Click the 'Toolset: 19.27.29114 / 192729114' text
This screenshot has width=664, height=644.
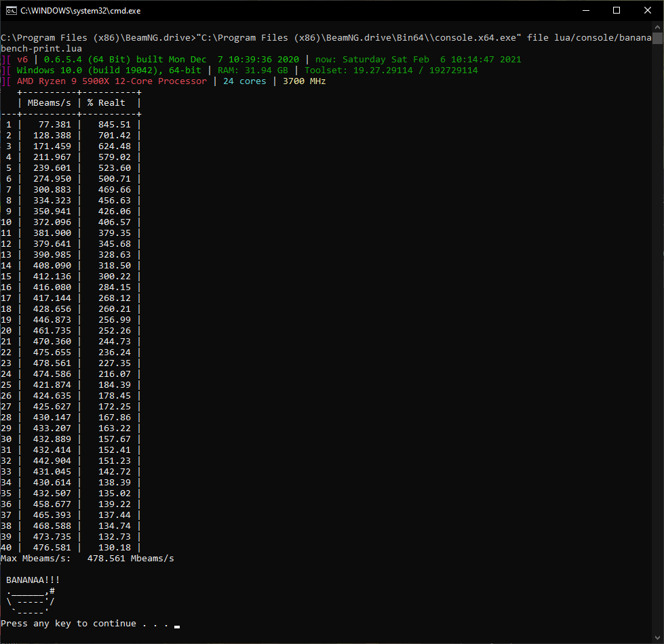[x=391, y=71]
